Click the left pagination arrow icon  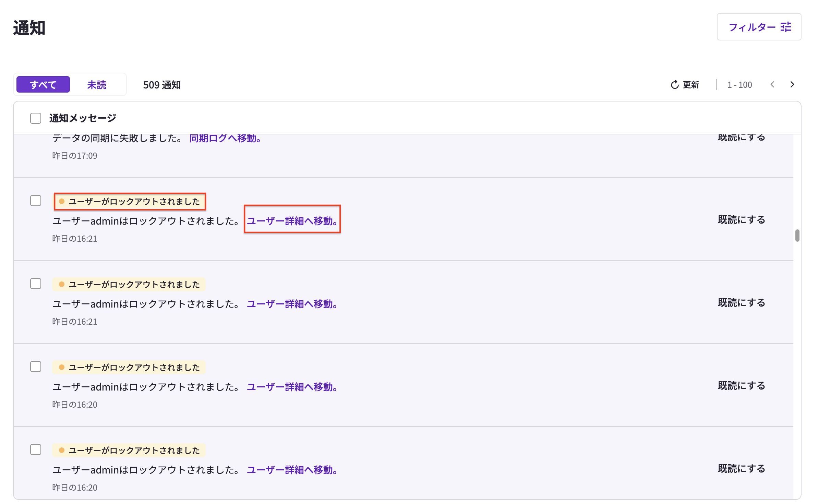tap(773, 84)
